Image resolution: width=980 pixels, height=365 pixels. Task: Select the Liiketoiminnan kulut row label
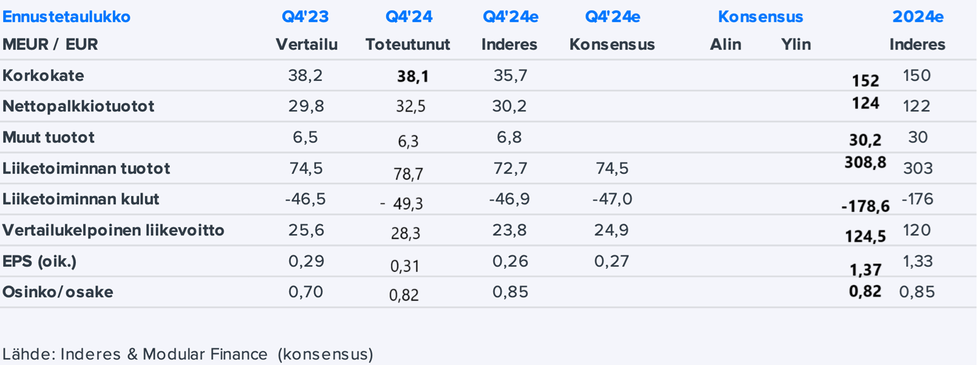[x=81, y=199]
